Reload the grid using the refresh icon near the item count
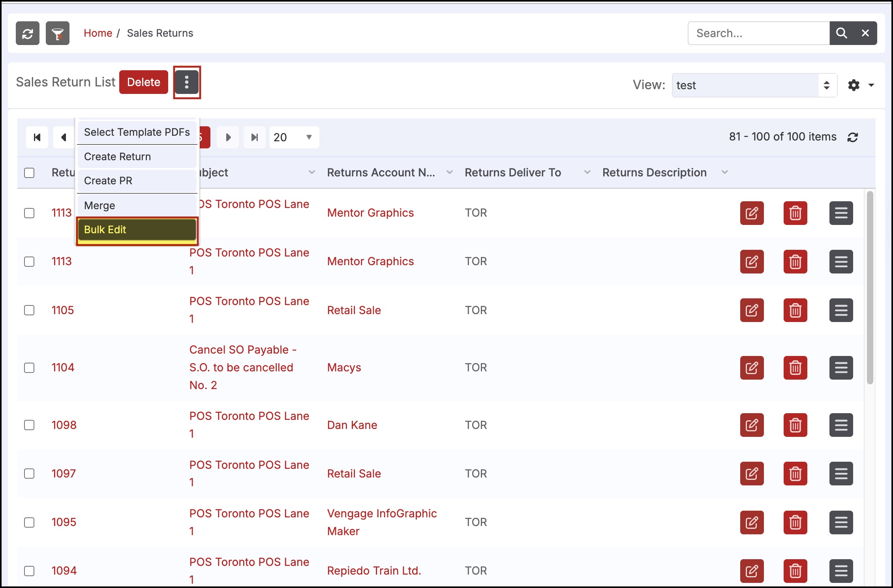Viewport: 893px width, 588px height. [853, 137]
